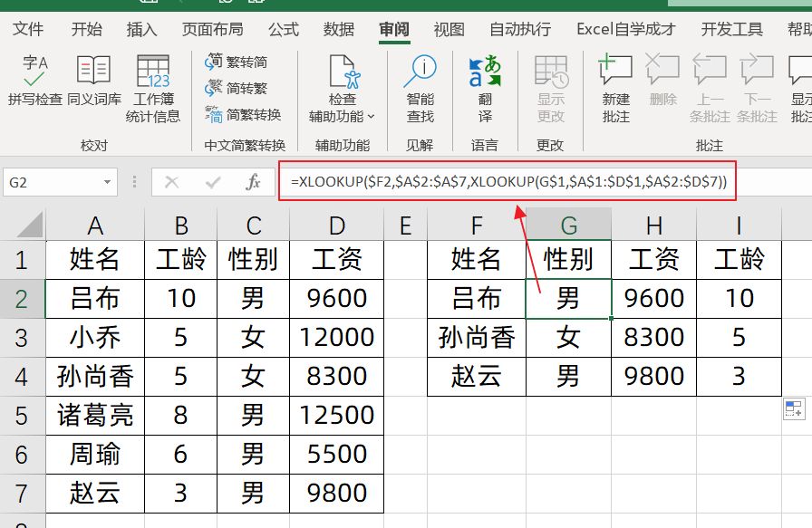This screenshot has width=812, height=528.
Task: Click in the formula bar XLOOKUP text
Action: (508, 182)
